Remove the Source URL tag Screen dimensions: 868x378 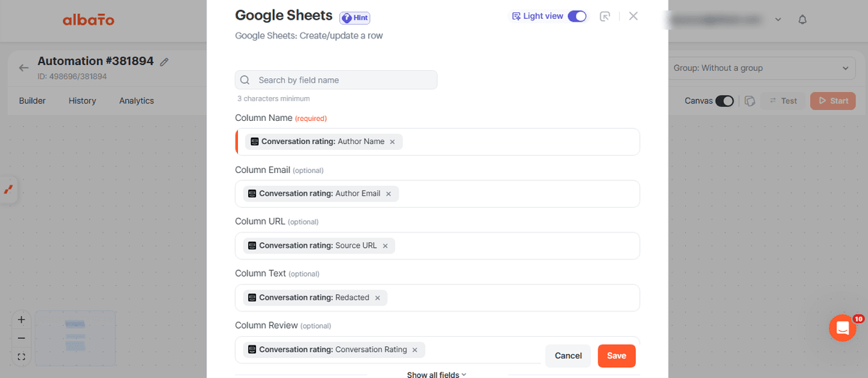tap(385, 246)
